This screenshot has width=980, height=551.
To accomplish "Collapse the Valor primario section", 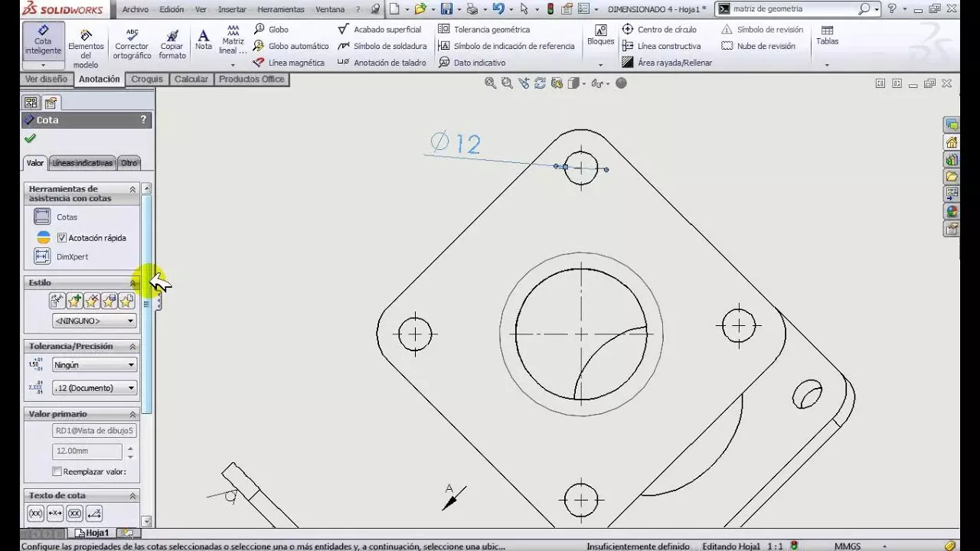I will [132, 414].
